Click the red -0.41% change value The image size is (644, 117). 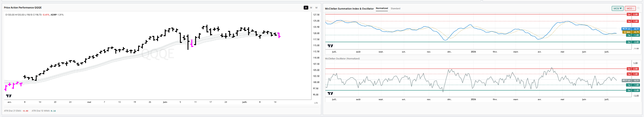46,15
